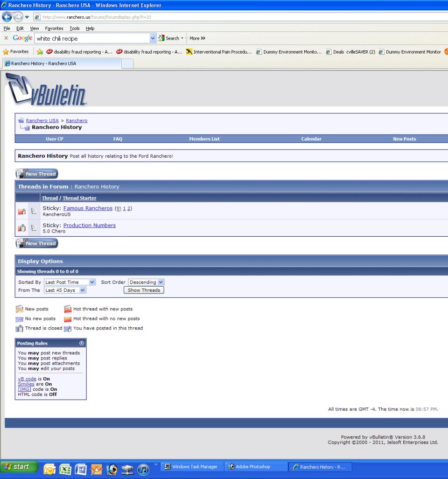Click the New Thread button above the threads
Viewport: 448px width, 479px height.
(37, 174)
